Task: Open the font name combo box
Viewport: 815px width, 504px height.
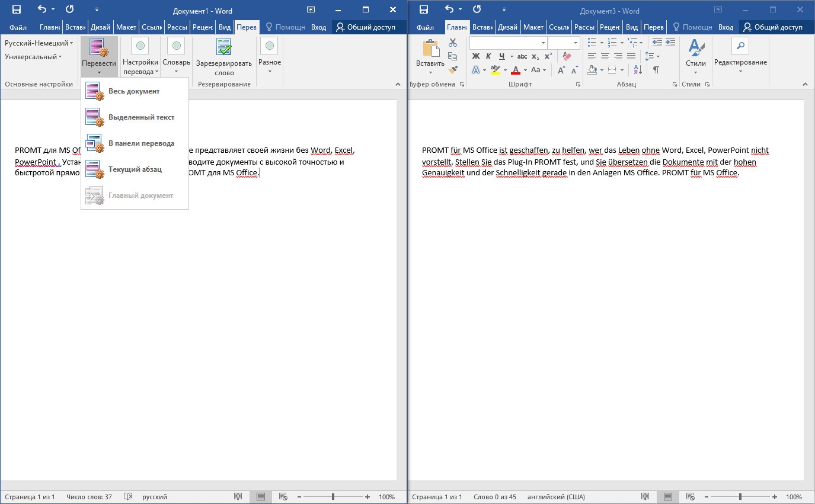Action: (508, 43)
